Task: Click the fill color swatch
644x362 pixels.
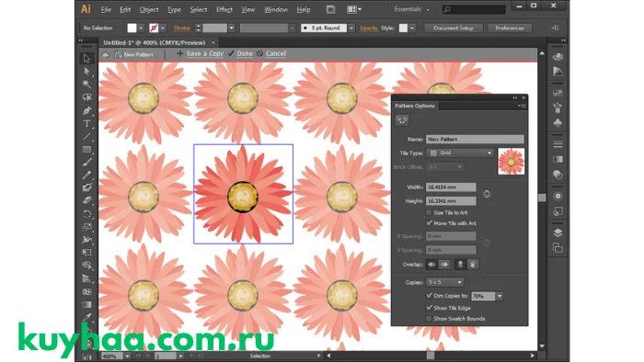Action: (132, 28)
